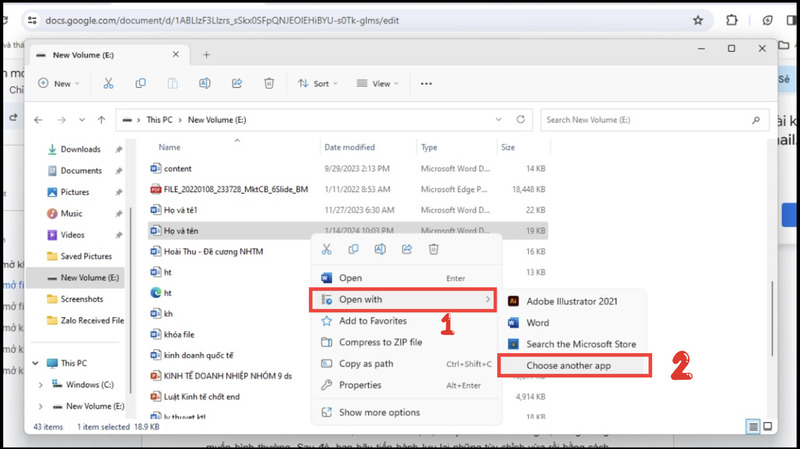Viewport: 800px width, 449px height.
Task: Click the Rename icon in Explorer toolbar
Action: [205, 83]
